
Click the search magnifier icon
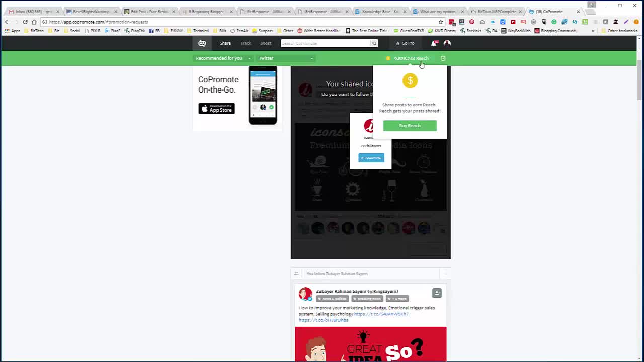click(374, 43)
